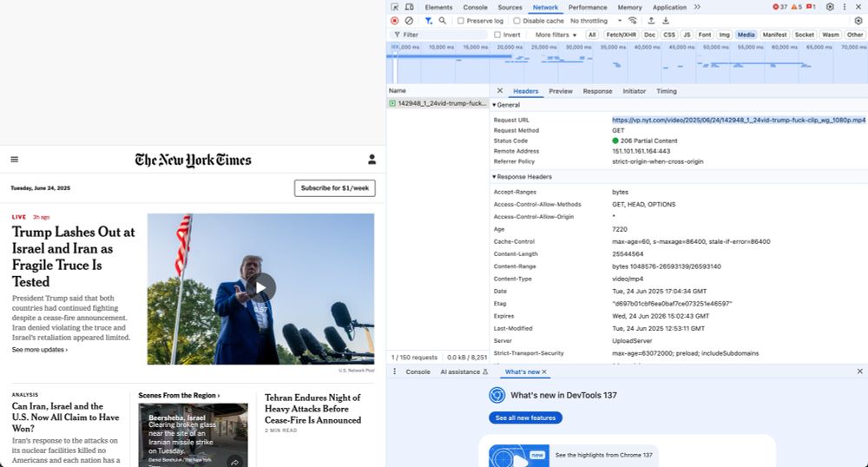Open the Chrome 137 highlights video thumbnail

click(x=519, y=456)
